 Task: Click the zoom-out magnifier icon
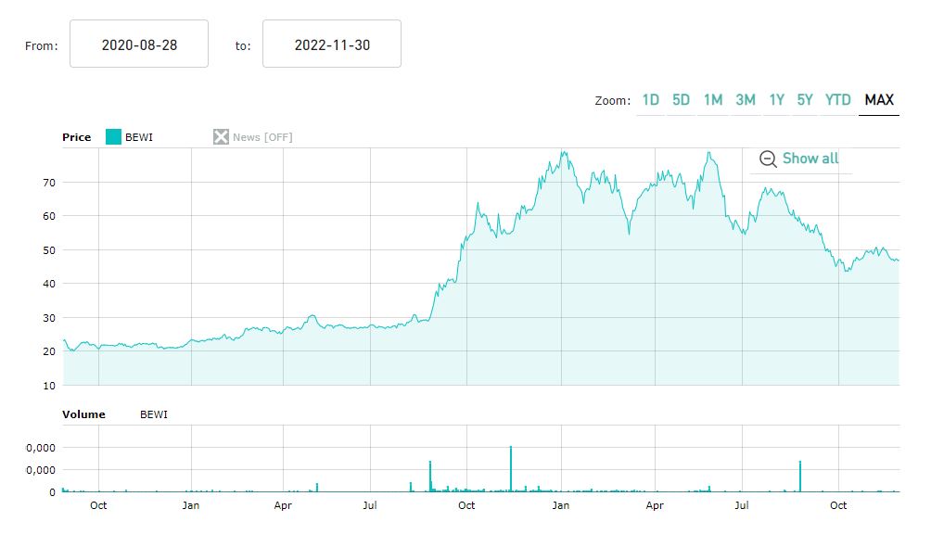pyautogui.click(x=768, y=159)
